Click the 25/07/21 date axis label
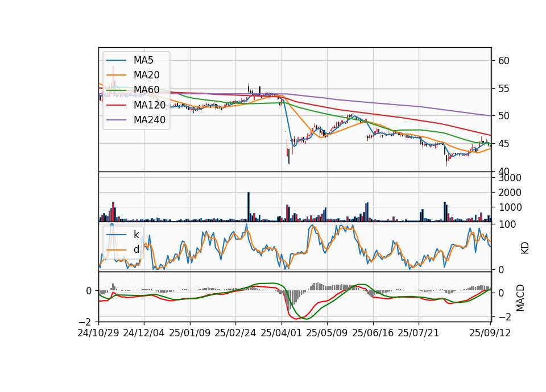546x392 pixels. (x=419, y=333)
